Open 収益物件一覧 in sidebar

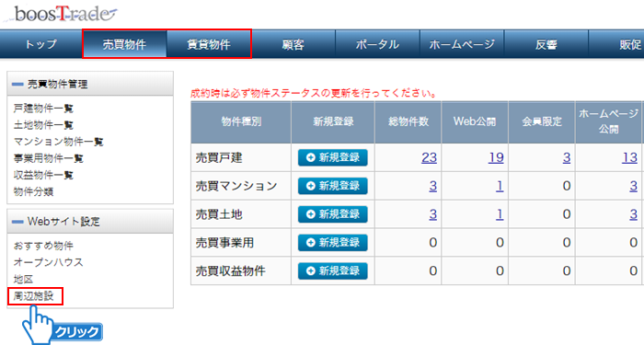click(x=43, y=175)
